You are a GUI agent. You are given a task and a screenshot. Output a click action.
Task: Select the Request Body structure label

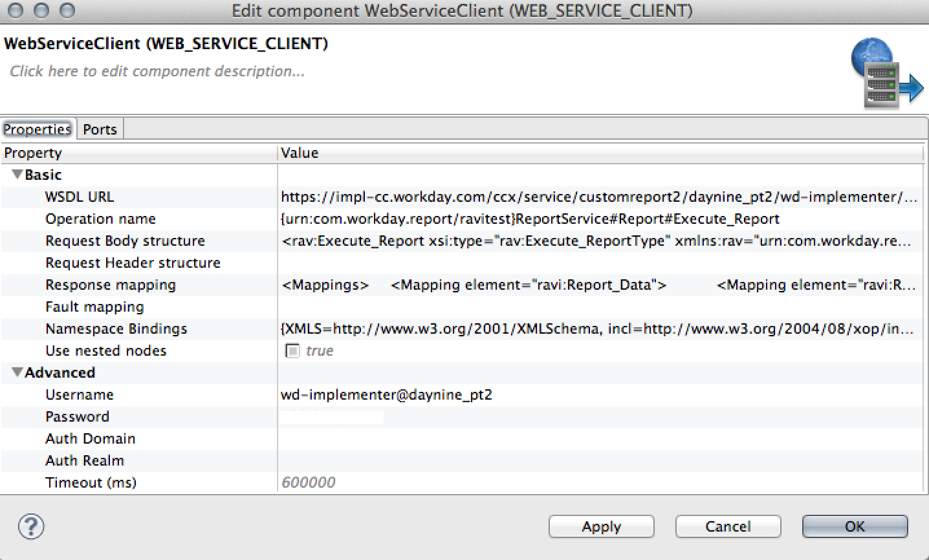coord(125,241)
